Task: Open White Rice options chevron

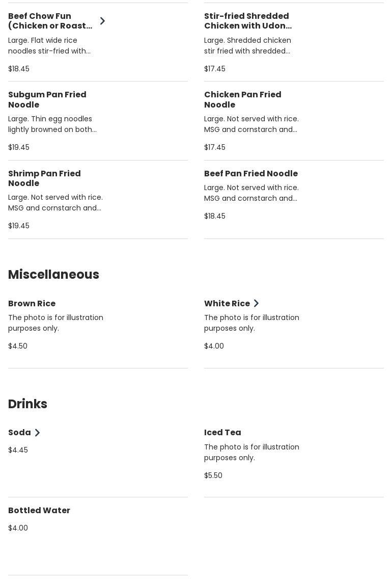Action: (x=256, y=304)
